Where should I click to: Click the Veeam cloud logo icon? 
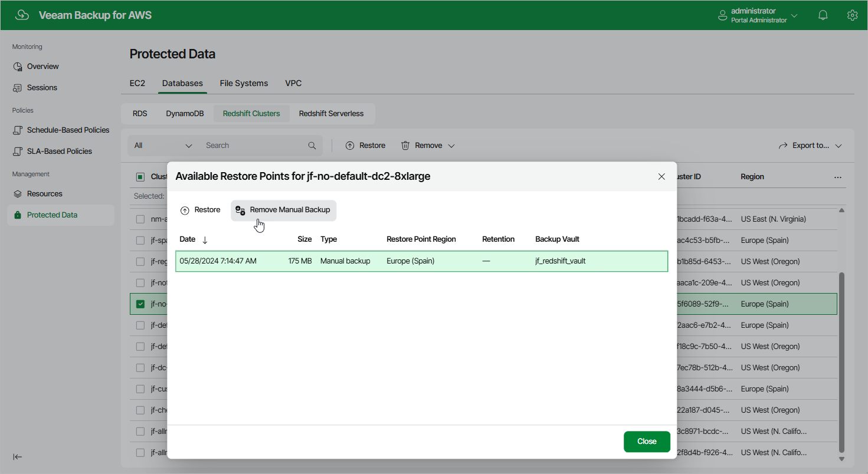22,15
